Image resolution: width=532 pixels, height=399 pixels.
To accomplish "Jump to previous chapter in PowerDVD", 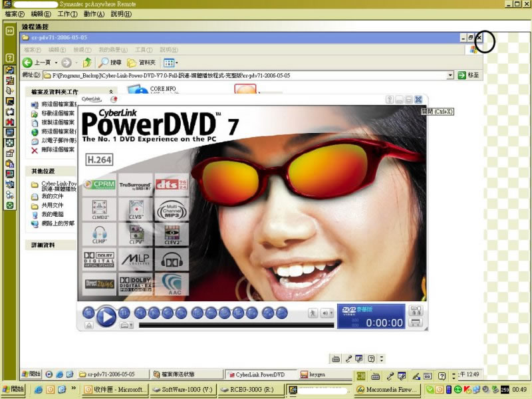I will click(140, 313).
